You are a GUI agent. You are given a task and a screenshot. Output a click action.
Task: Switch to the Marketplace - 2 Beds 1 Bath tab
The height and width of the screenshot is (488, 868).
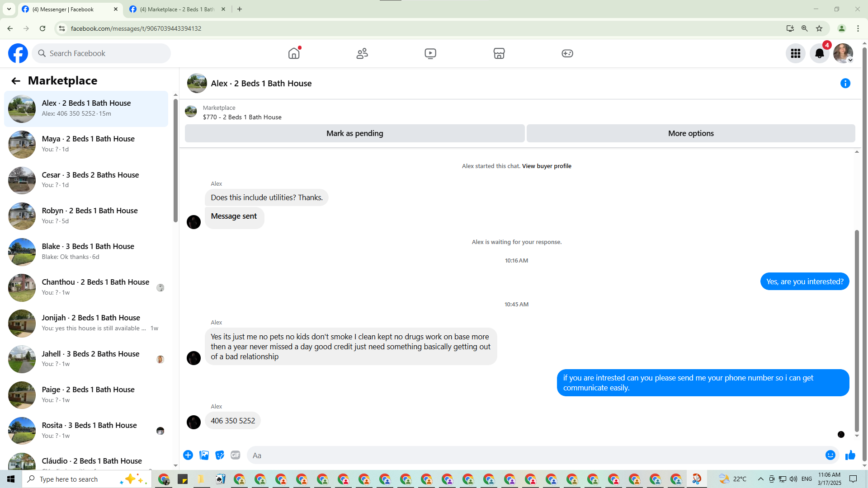tap(176, 9)
